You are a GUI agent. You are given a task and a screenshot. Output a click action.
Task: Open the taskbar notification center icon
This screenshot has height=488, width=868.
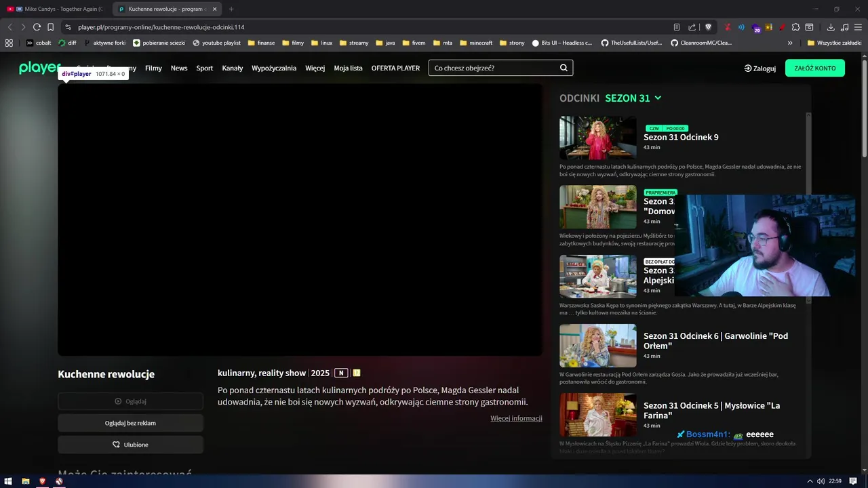tap(853, 481)
